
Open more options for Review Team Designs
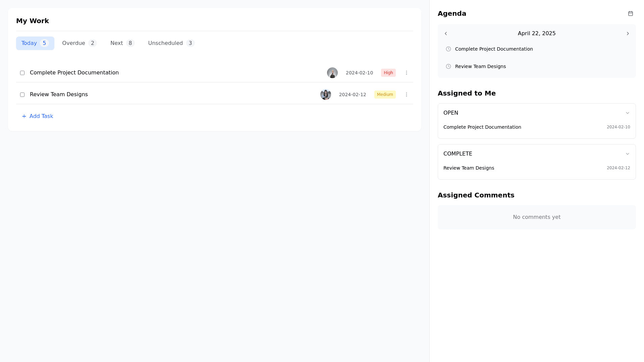click(x=406, y=95)
